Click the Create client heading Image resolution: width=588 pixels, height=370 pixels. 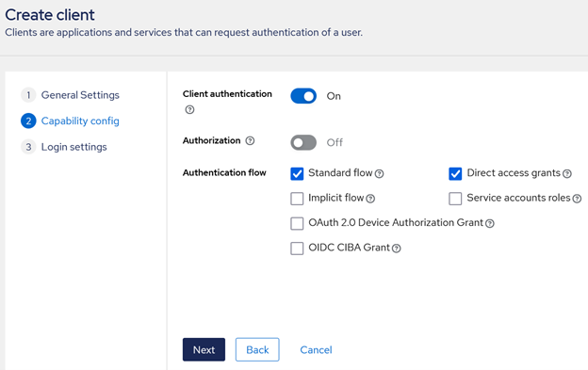(50, 15)
